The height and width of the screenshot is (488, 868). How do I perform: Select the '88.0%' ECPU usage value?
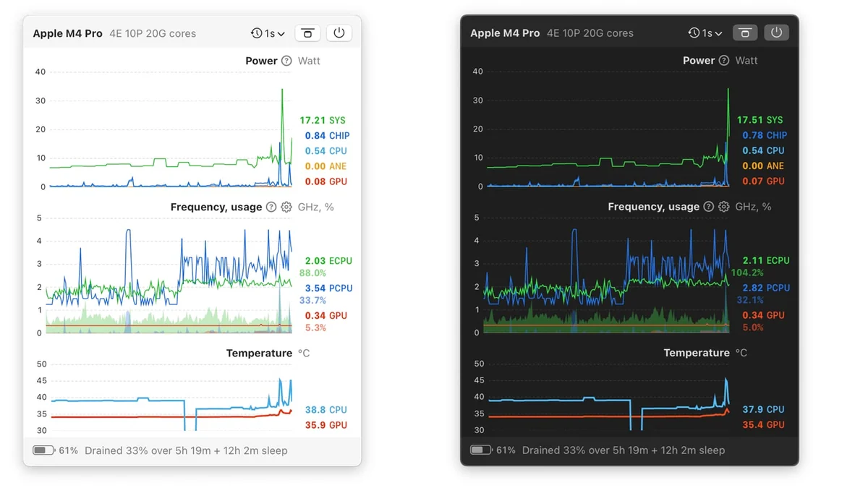coord(312,273)
